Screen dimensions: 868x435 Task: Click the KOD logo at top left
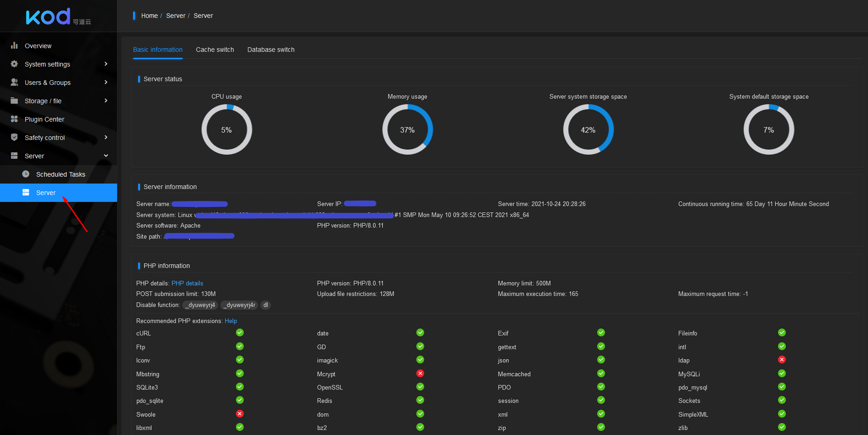pos(48,16)
